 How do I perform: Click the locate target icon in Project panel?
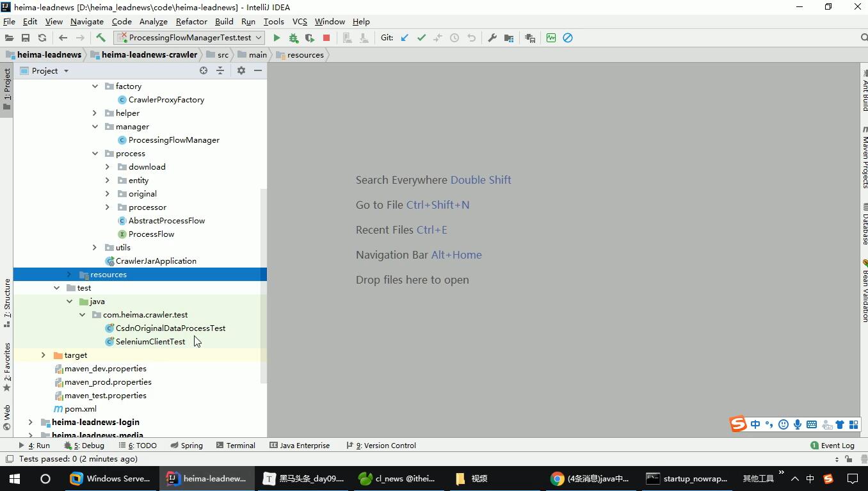[x=204, y=70]
